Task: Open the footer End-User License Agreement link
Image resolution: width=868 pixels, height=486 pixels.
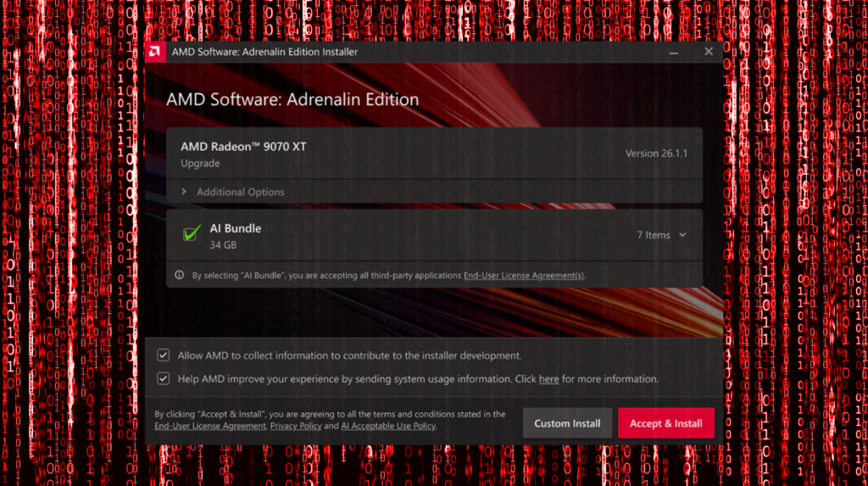Action: point(210,426)
